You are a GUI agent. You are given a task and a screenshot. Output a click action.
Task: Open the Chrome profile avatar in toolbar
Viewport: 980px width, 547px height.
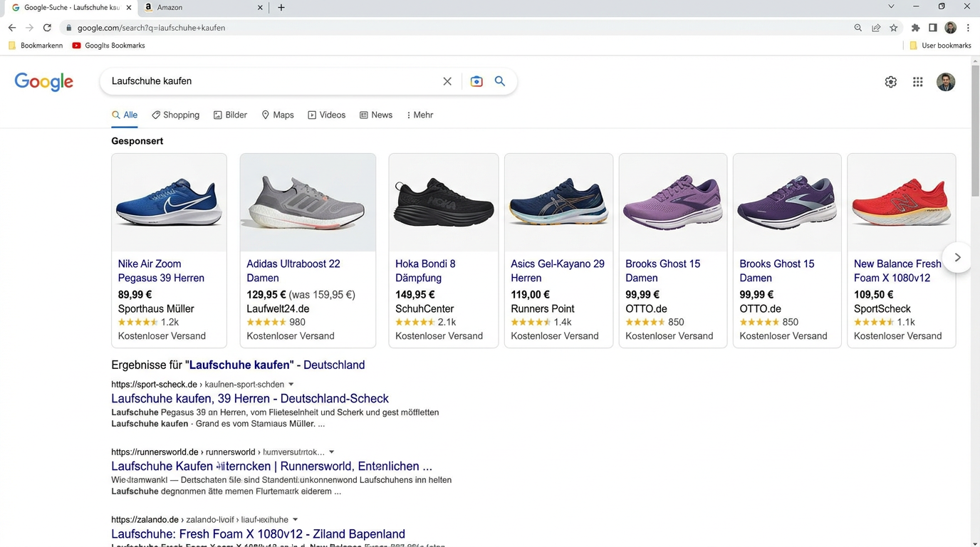coord(950,28)
